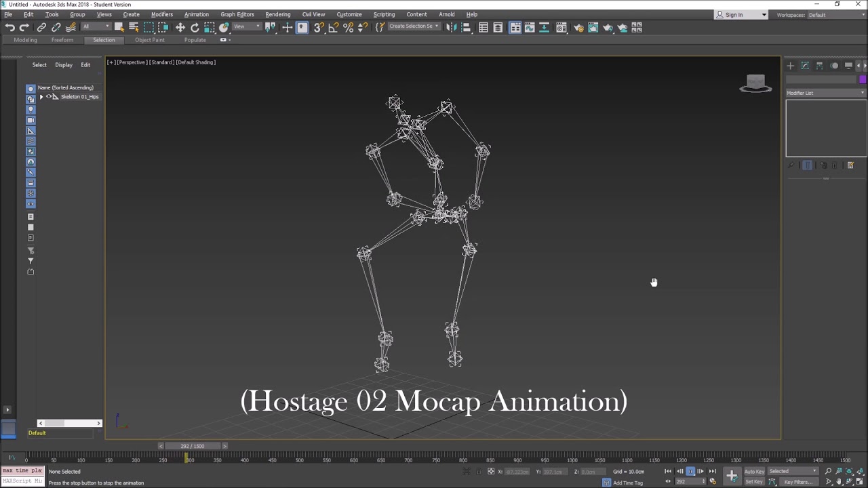Open the Create Selection Set dropdown

[x=414, y=26]
